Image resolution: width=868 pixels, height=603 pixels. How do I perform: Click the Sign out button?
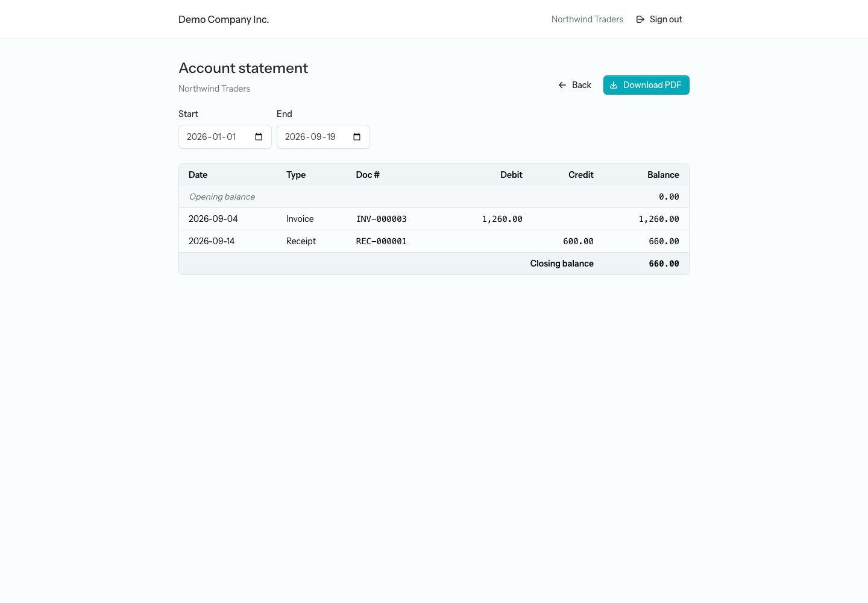(659, 19)
